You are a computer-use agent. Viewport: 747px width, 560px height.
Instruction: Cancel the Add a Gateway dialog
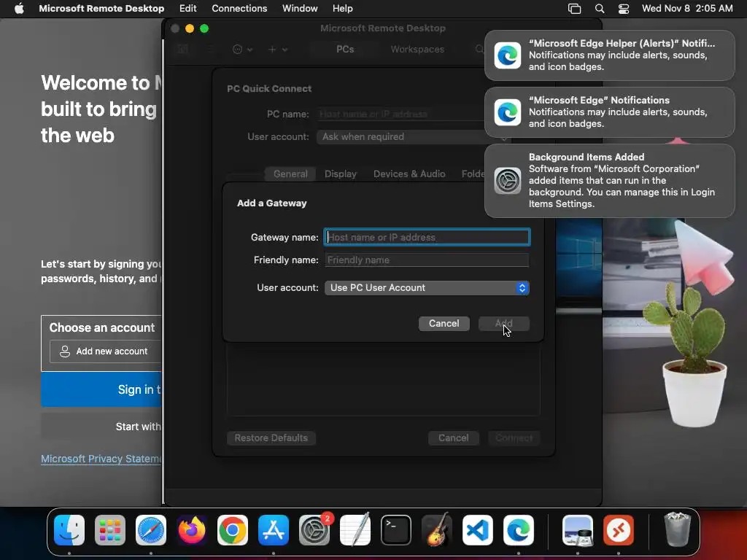pos(444,323)
